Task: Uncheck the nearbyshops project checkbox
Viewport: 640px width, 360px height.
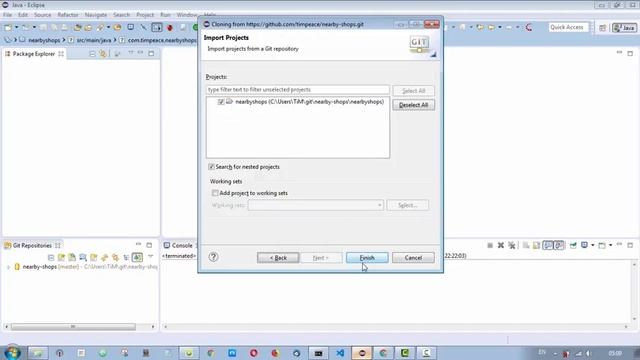Action: pyautogui.click(x=221, y=102)
